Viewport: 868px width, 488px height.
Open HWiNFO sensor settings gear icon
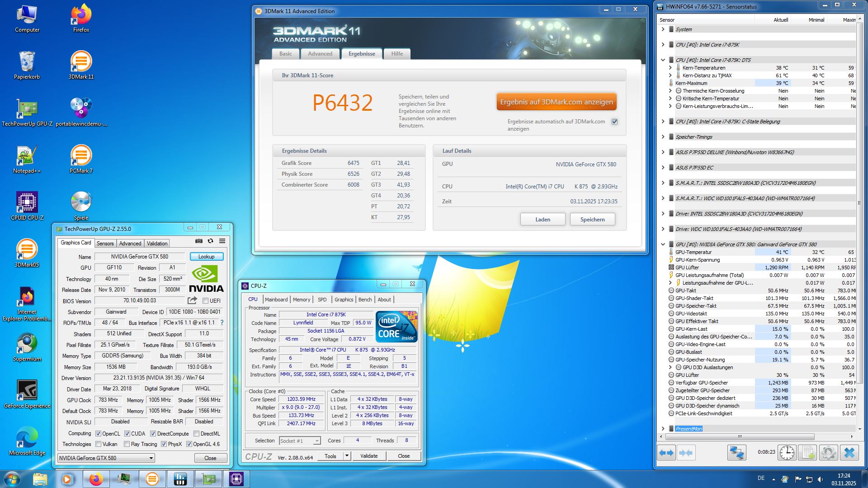coord(828,453)
